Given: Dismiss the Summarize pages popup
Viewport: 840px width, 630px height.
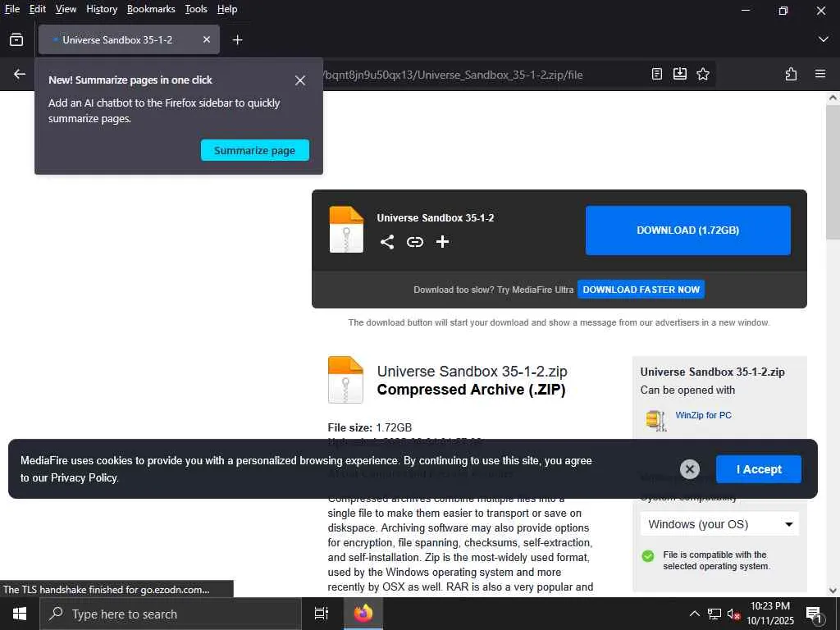Looking at the screenshot, I should pos(300,80).
